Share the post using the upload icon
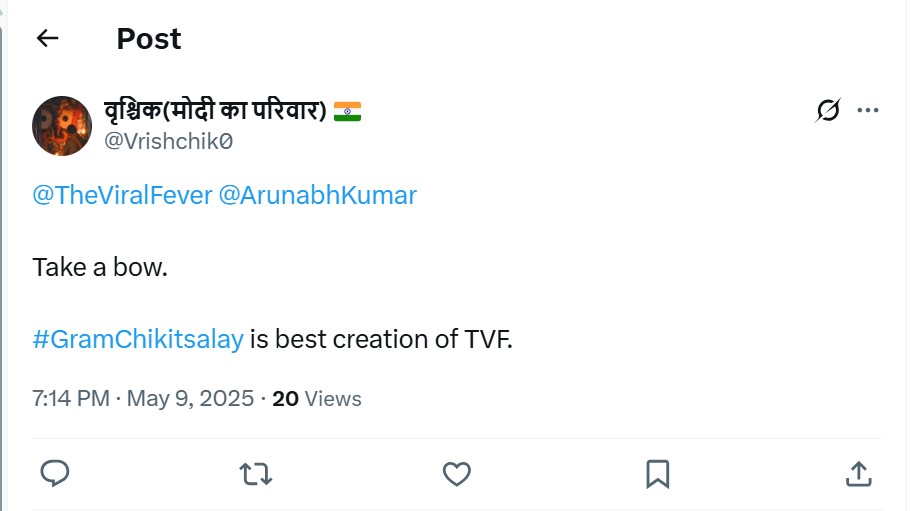Screen dimensions: 910x511 point(858,473)
